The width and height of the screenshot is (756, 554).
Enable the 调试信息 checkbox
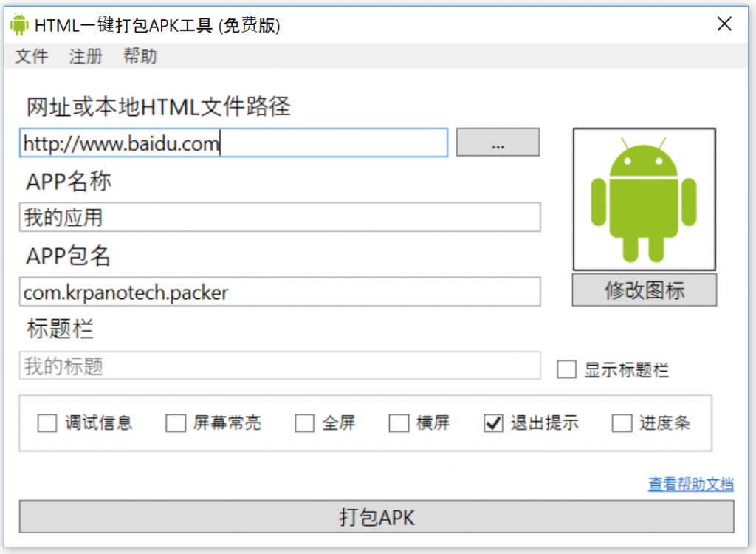(x=47, y=423)
